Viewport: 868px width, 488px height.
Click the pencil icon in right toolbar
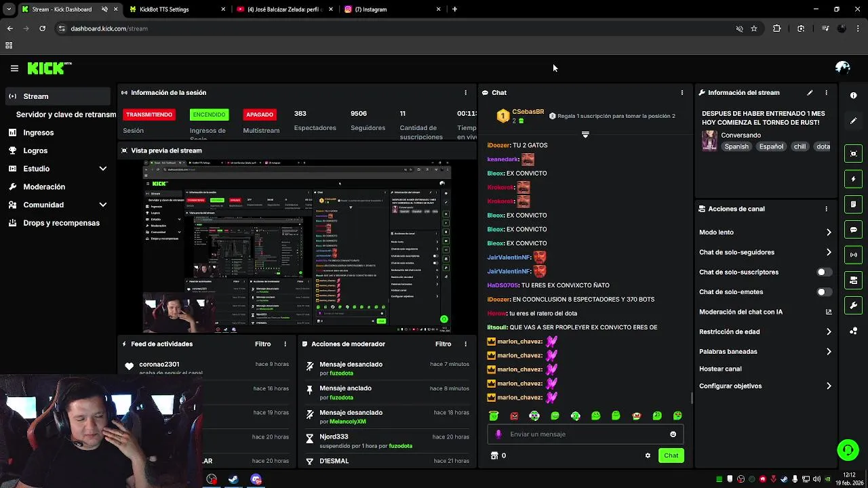(853, 121)
